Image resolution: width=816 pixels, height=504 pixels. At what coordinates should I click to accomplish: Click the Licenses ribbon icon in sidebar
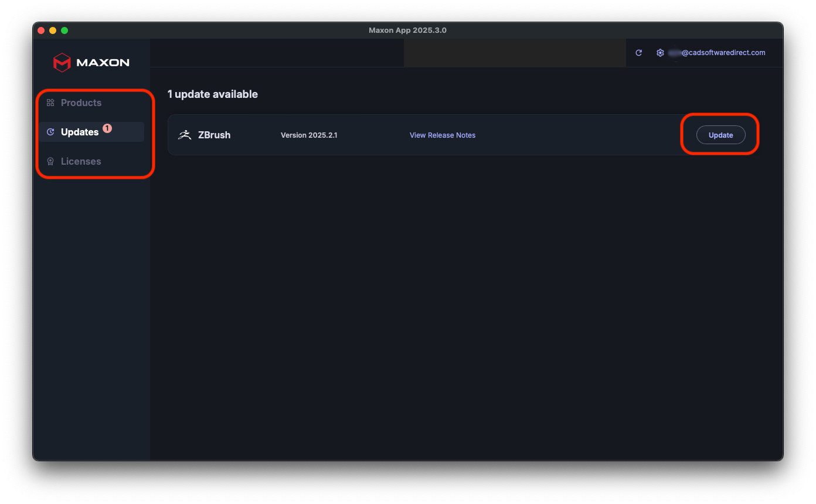[50, 161]
